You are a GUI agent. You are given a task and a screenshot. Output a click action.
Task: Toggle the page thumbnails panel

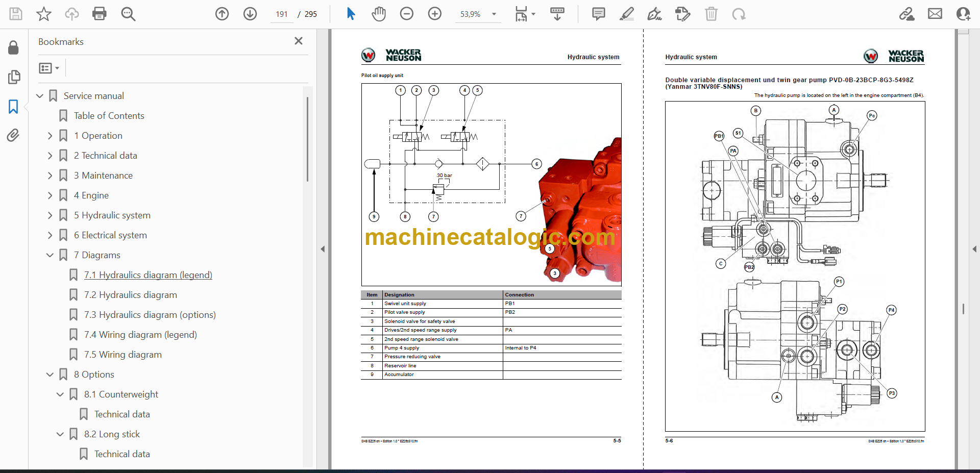(13, 77)
